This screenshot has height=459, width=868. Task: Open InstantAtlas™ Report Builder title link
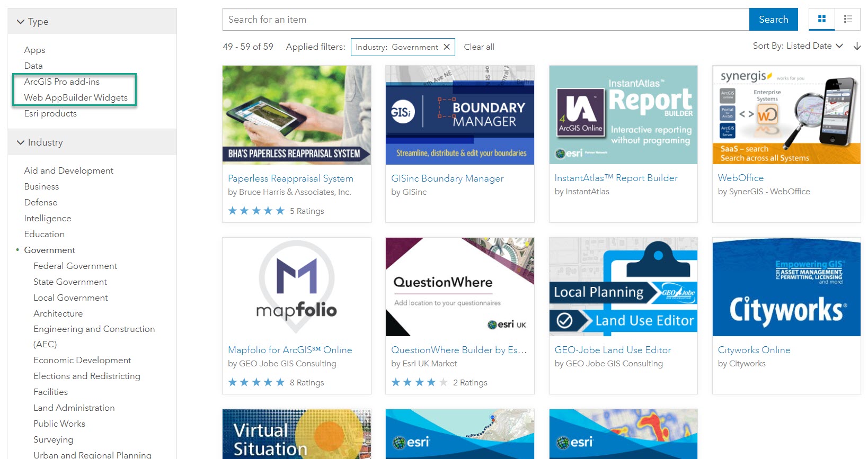[616, 178]
